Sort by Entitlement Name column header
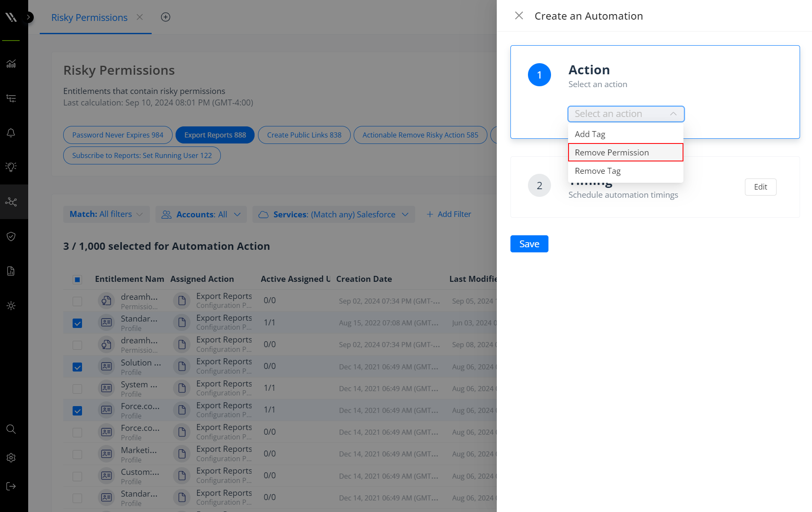812x512 pixels. tap(129, 279)
